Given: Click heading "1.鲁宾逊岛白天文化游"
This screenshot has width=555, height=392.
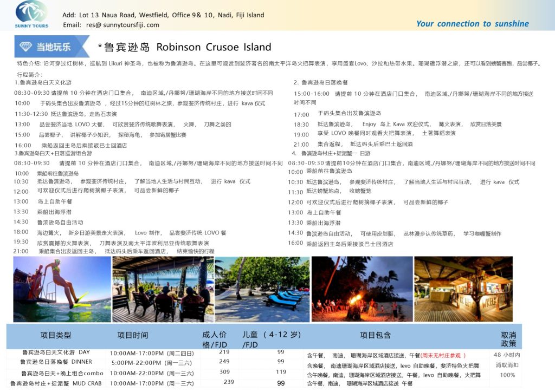Looking at the screenshot, I should (x=43, y=82).
